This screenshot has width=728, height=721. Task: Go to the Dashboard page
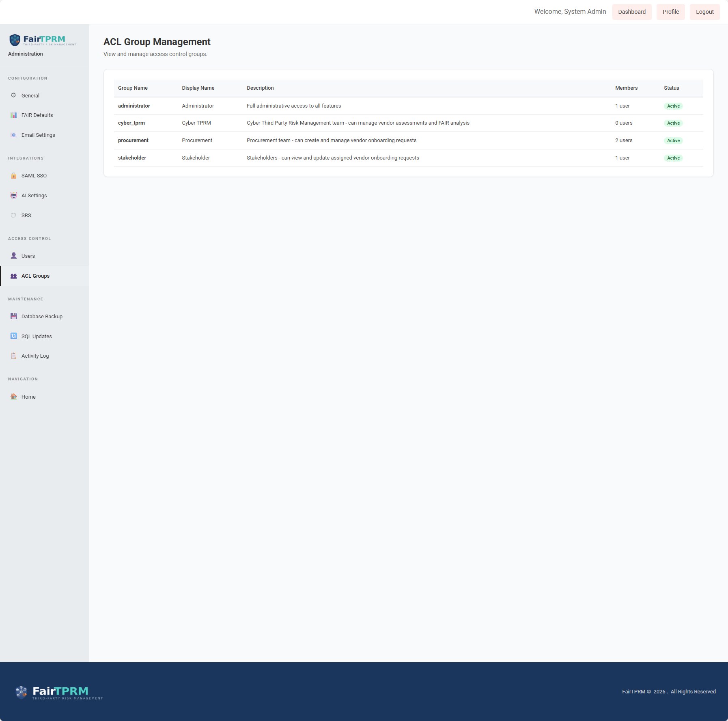click(x=631, y=12)
